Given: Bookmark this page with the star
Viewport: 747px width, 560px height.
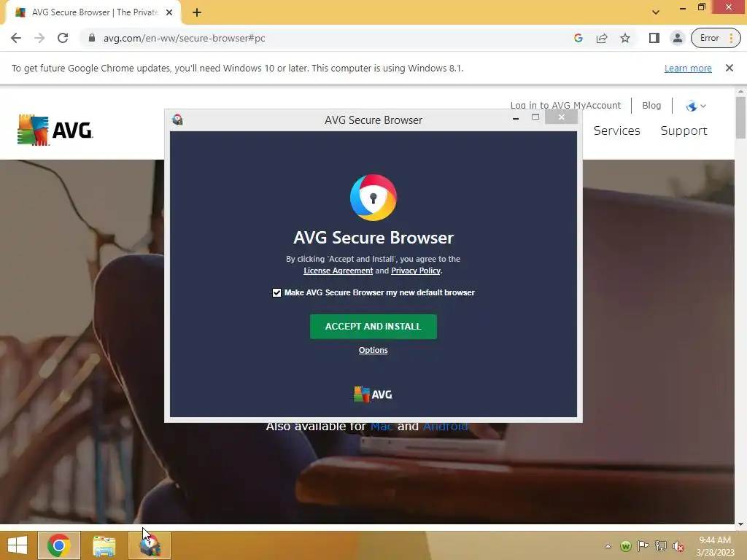Looking at the screenshot, I should [625, 38].
